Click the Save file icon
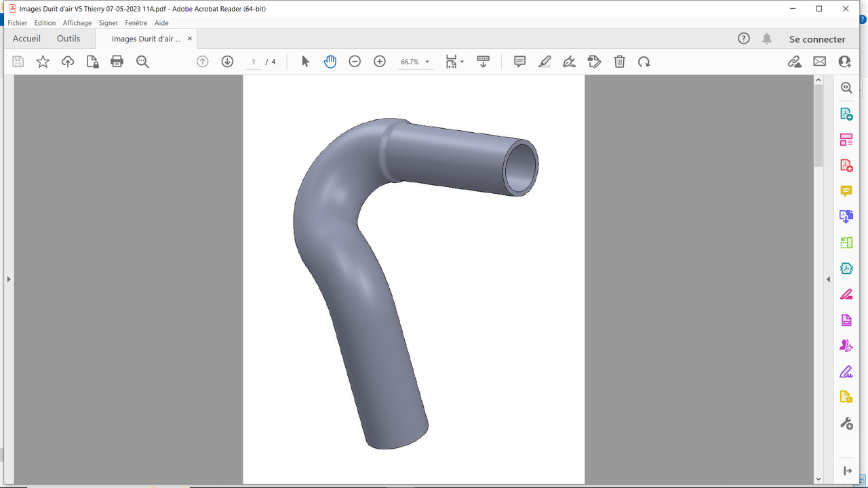The width and height of the screenshot is (868, 488). pyautogui.click(x=18, y=62)
